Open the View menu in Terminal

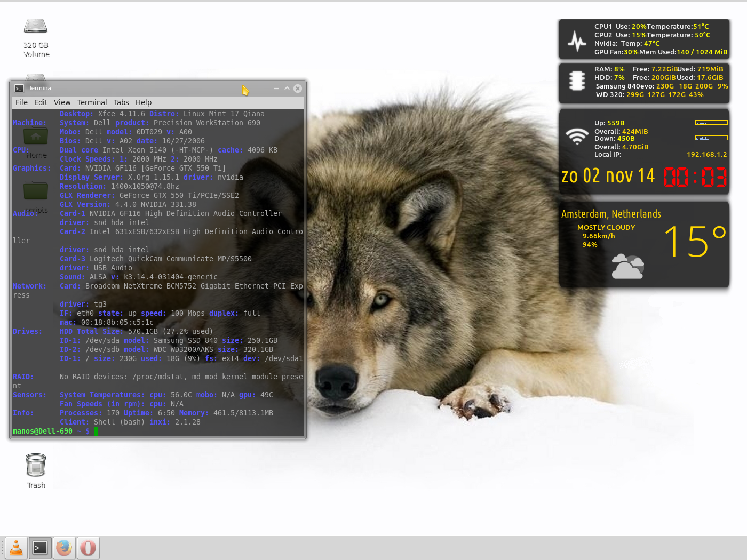(x=62, y=102)
